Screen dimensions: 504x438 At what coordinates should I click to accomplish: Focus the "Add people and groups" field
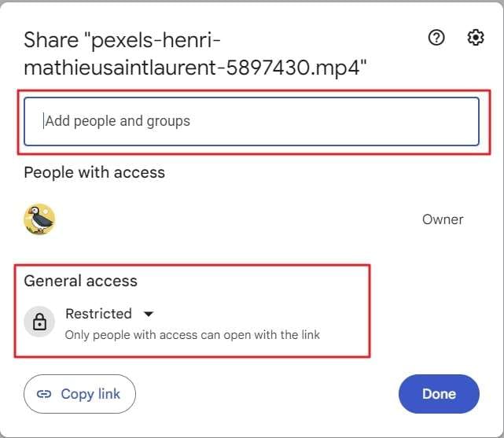[x=252, y=121]
